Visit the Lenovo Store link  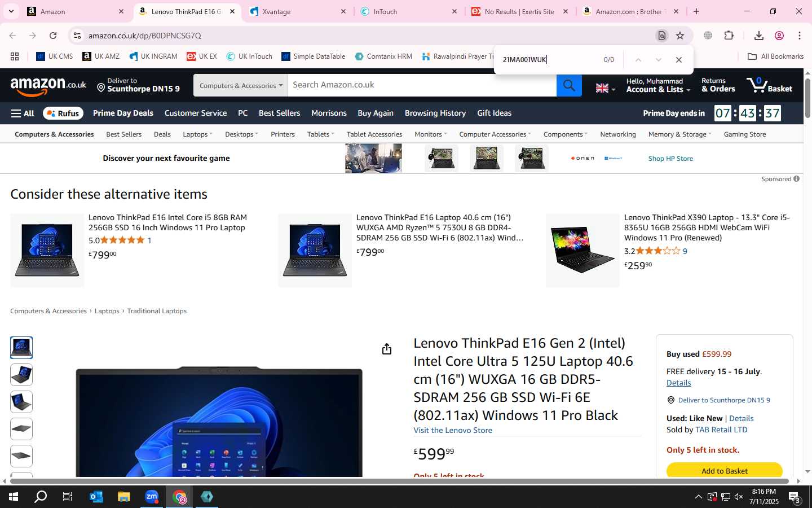click(453, 430)
